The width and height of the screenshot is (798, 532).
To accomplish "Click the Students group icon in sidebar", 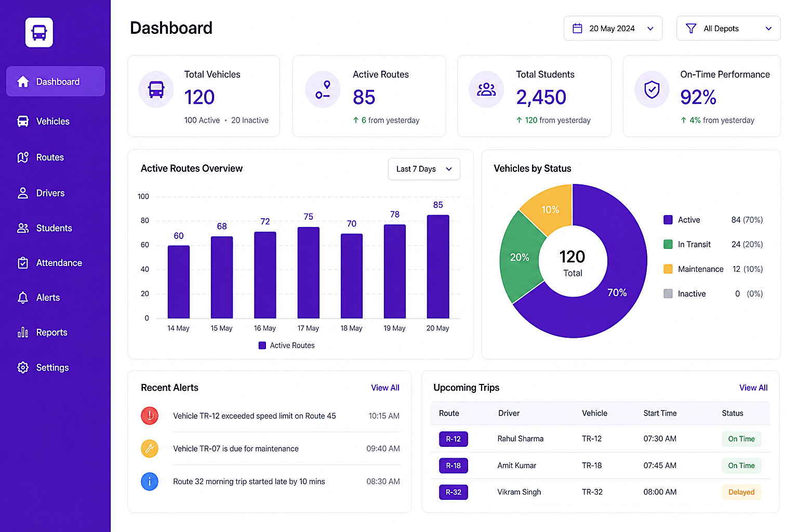I will pos(23,228).
